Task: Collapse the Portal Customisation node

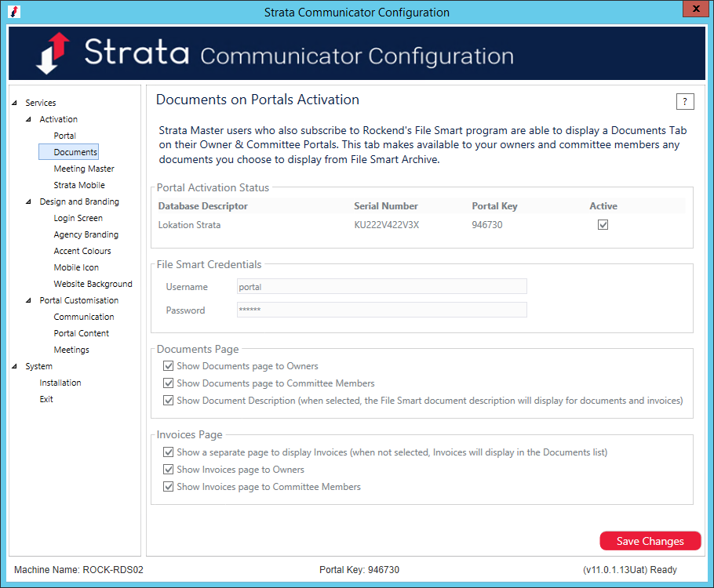Action: 29,300
